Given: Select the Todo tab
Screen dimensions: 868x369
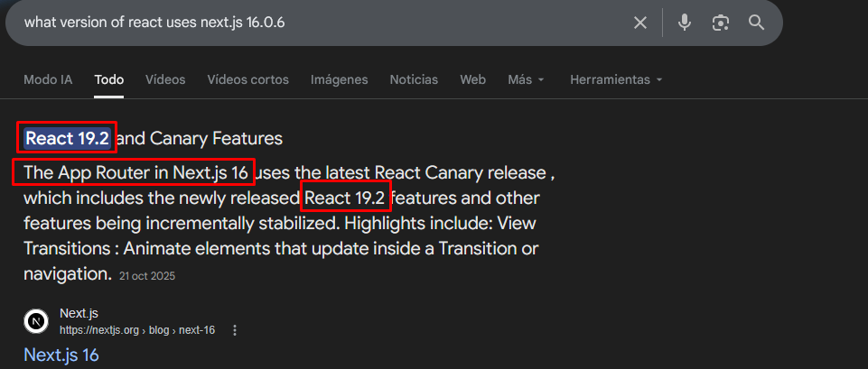Looking at the screenshot, I should pyautogui.click(x=109, y=79).
